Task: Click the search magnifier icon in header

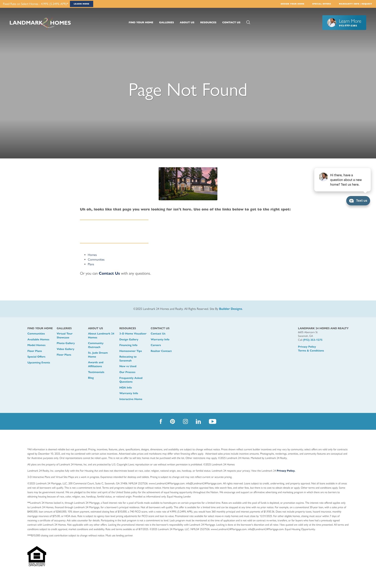Action: point(248,22)
